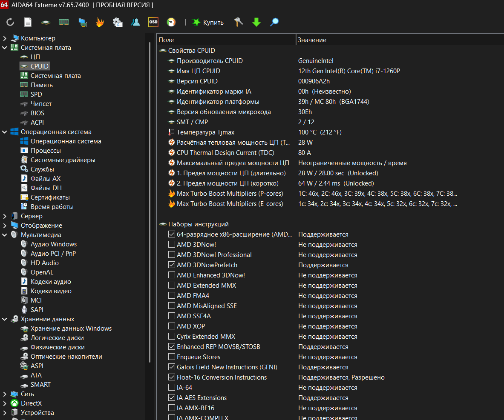Screen dimensions: 504x420
Task: Click the Max Turbo Boost P-cores flame icon
Action: (172, 194)
